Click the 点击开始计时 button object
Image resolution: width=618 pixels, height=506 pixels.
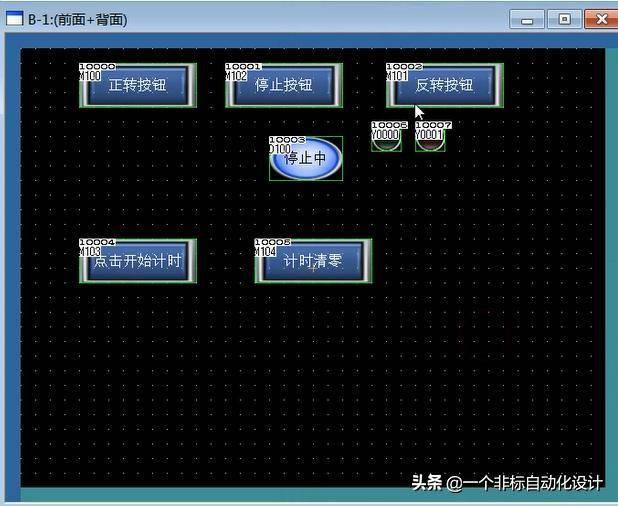(138, 261)
